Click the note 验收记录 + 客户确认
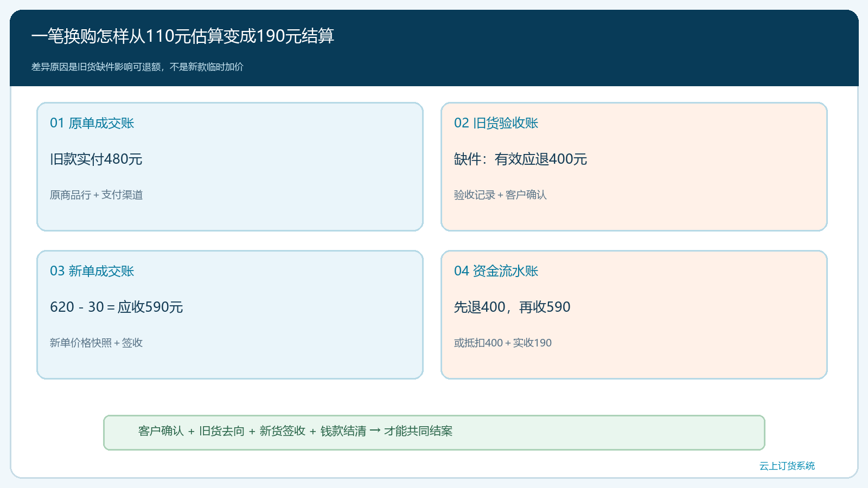 coord(500,195)
